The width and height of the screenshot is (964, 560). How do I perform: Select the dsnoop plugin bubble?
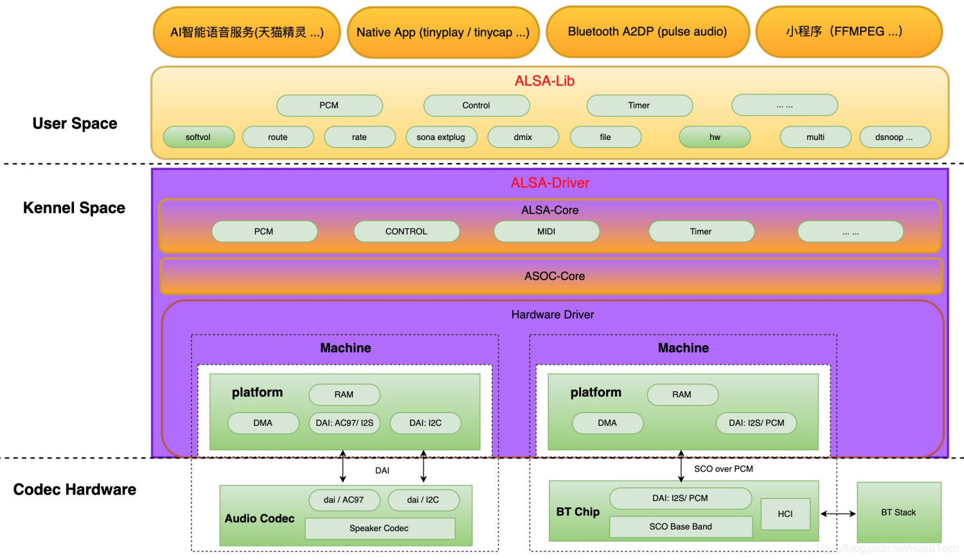(895, 137)
